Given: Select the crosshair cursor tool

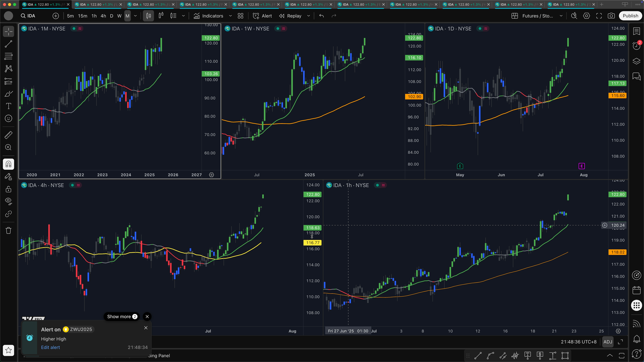Looking at the screenshot, I should [x=9, y=32].
